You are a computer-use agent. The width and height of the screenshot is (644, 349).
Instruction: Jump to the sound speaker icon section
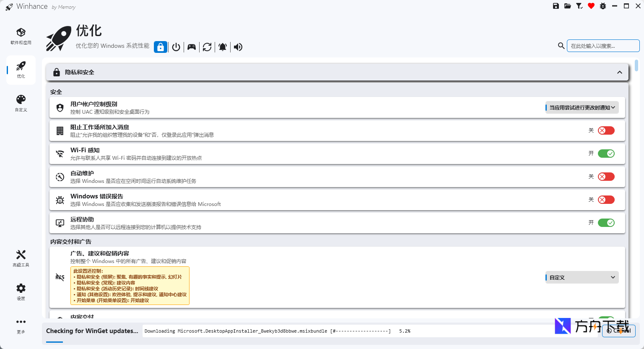pos(238,47)
